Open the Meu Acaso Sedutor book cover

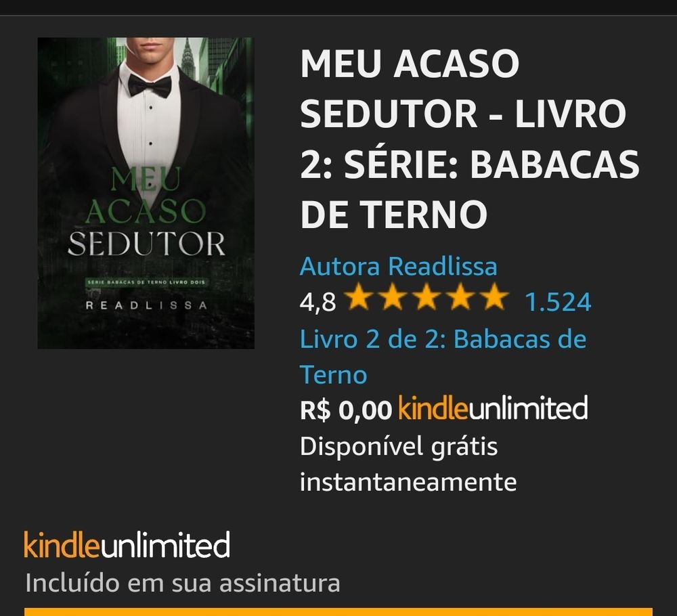click(146, 193)
